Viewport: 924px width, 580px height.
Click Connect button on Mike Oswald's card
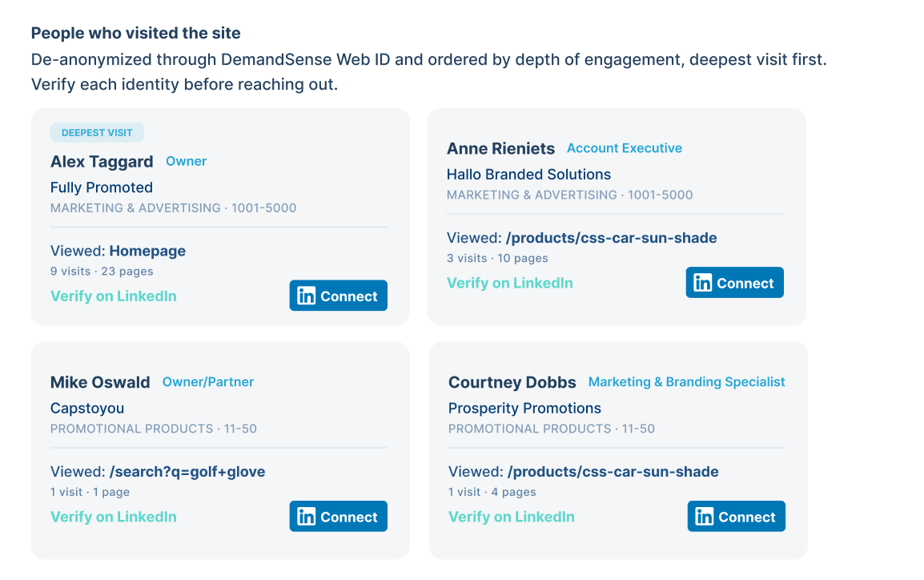338,517
